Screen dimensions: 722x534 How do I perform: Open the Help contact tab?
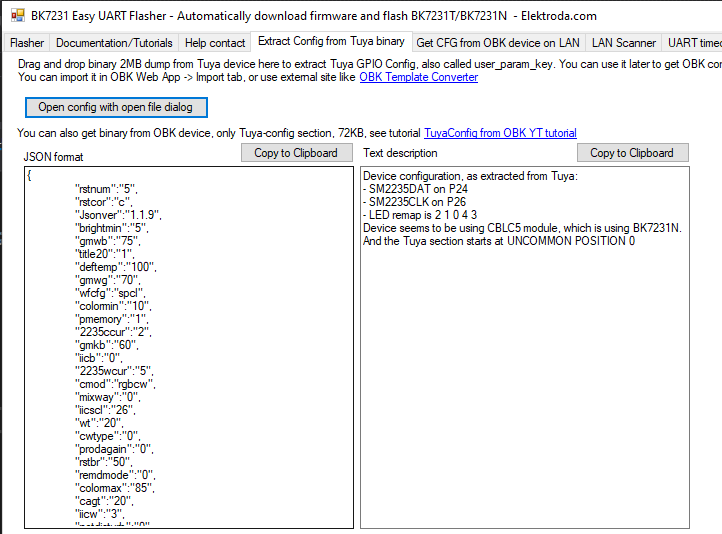click(x=215, y=43)
